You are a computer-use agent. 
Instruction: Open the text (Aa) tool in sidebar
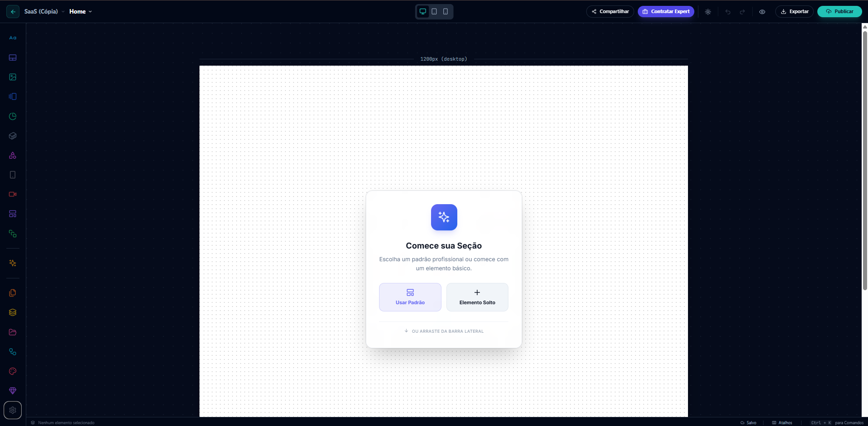tap(13, 38)
